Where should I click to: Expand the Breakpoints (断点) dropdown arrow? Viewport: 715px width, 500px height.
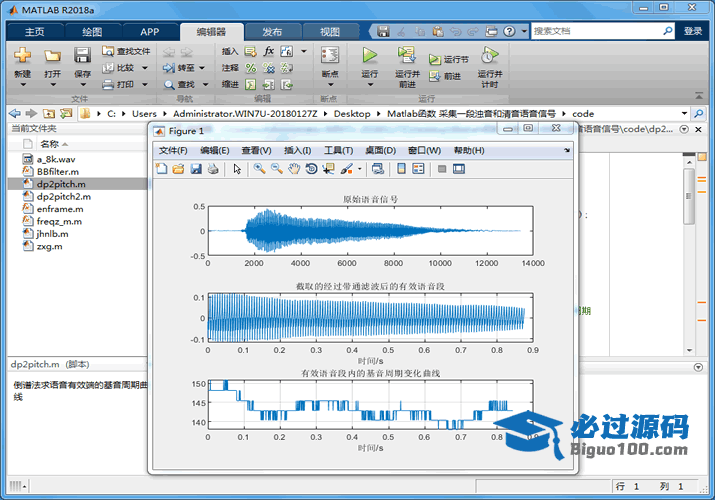(330, 85)
